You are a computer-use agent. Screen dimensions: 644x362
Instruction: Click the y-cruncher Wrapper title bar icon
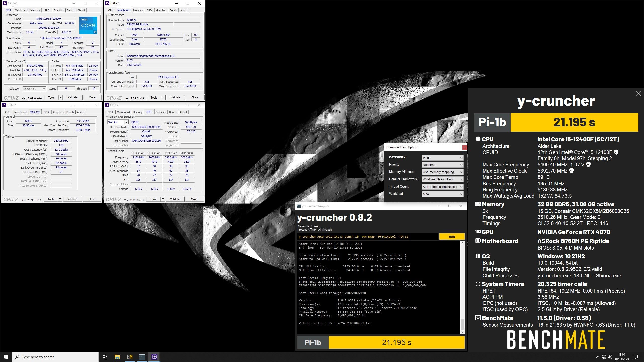tap(299, 206)
